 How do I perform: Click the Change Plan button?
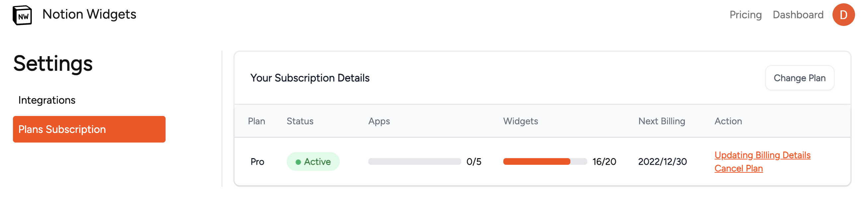click(800, 78)
